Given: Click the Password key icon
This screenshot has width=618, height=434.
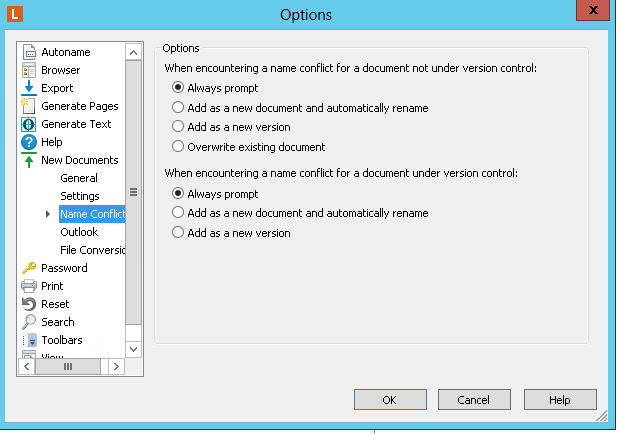Looking at the screenshot, I should click(29, 268).
